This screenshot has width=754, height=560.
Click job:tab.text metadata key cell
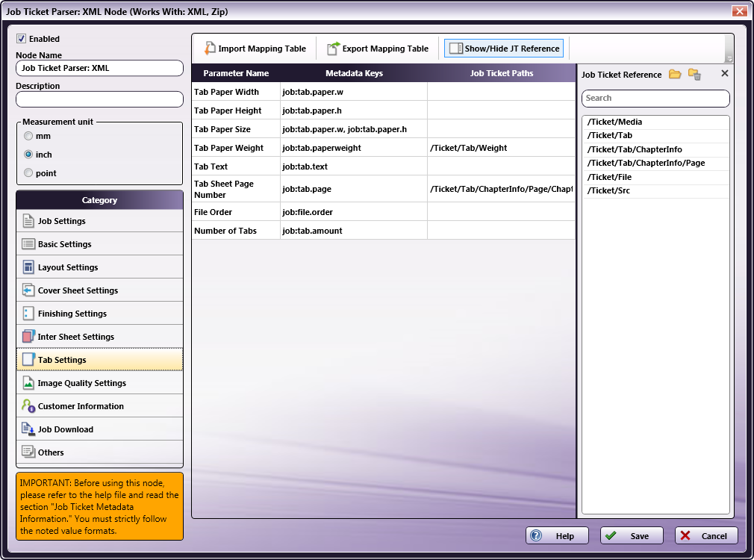coord(354,167)
